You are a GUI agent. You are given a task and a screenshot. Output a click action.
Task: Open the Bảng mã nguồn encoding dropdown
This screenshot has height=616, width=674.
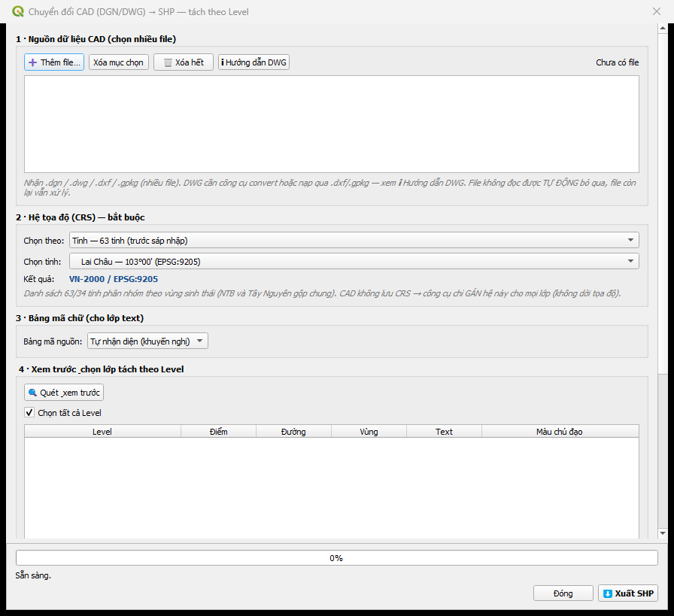point(147,341)
